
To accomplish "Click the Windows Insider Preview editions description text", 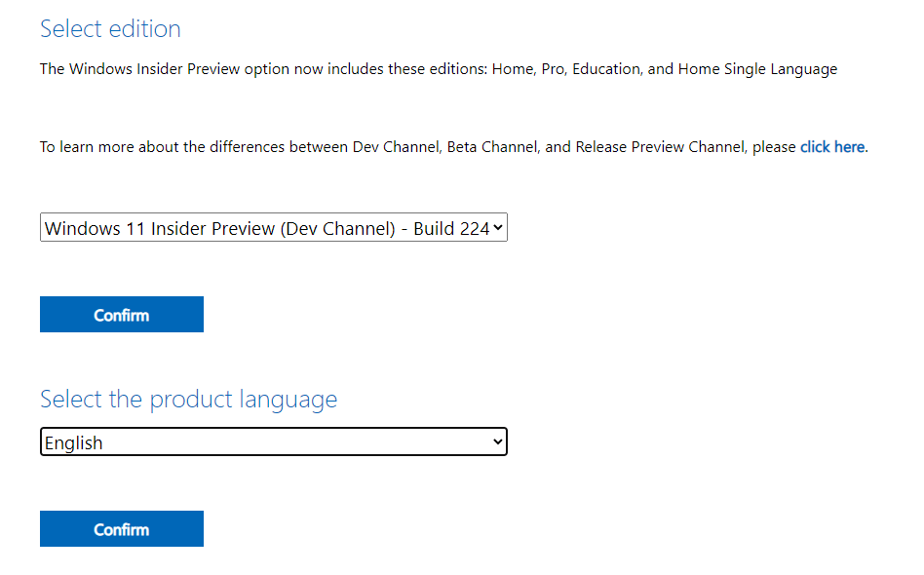I will pyautogui.click(x=438, y=68).
